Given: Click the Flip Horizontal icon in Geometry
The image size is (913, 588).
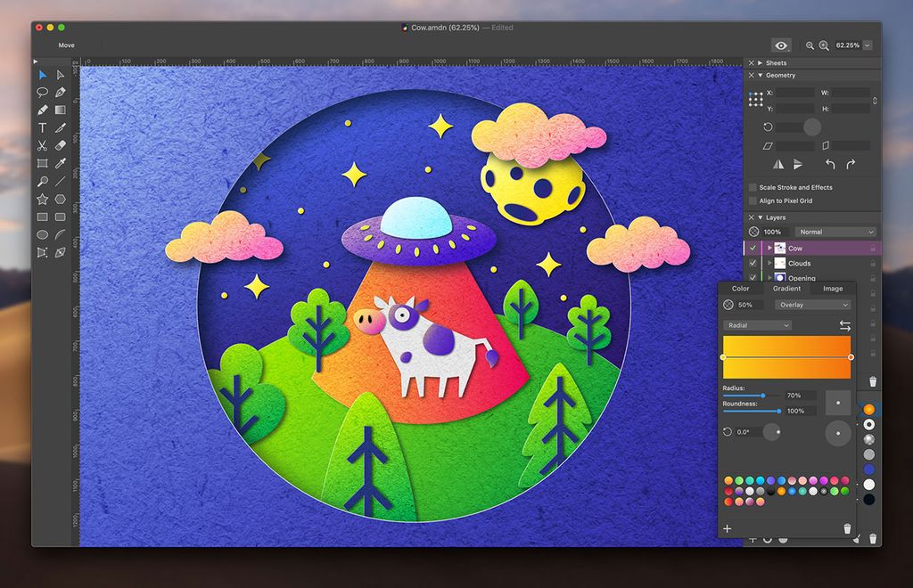Looking at the screenshot, I should (x=777, y=164).
